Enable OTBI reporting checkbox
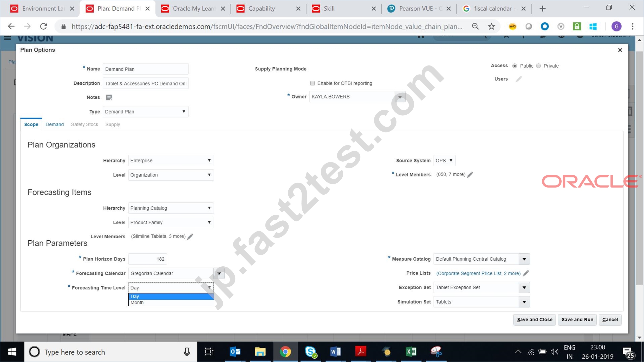The width and height of the screenshot is (644, 362). pyautogui.click(x=312, y=83)
